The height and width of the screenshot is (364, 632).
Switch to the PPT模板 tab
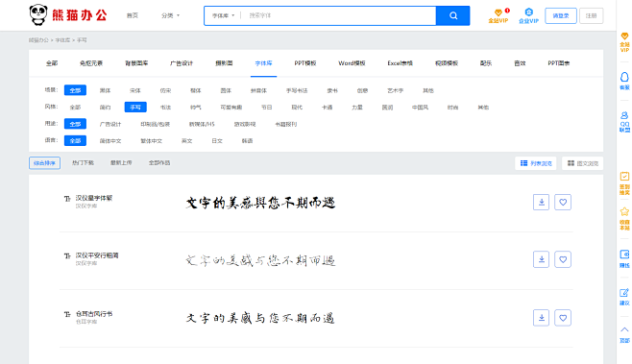click(x=305, y=63)
